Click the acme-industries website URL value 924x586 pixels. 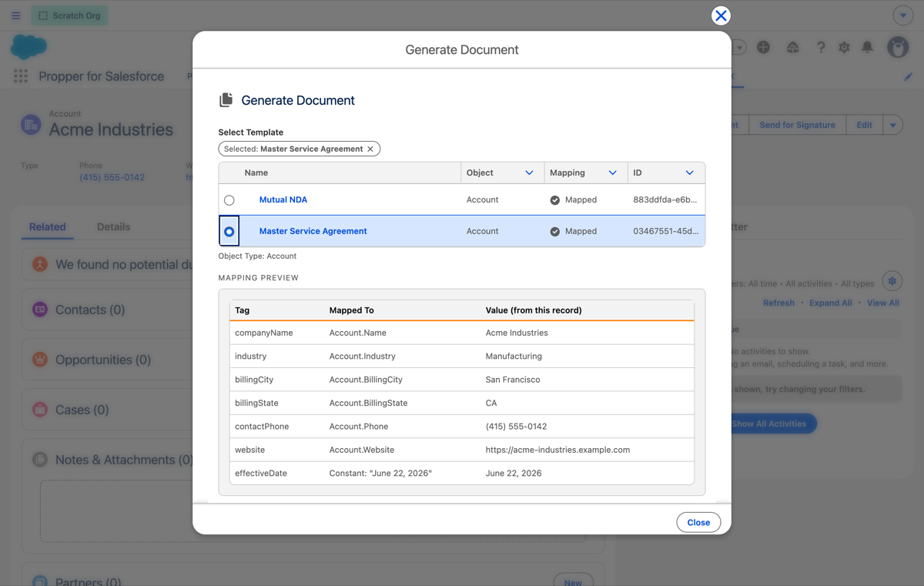click(x=557, y=450)
